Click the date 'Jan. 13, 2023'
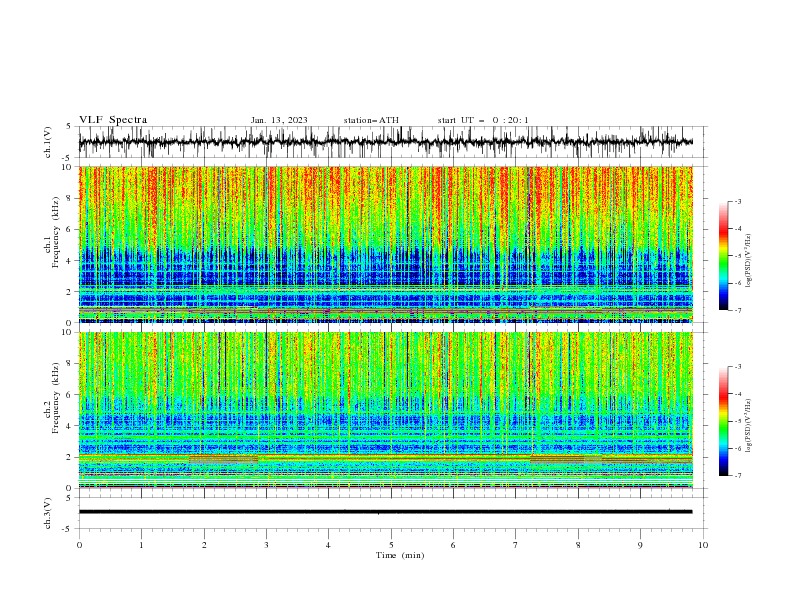 (279, 120)
